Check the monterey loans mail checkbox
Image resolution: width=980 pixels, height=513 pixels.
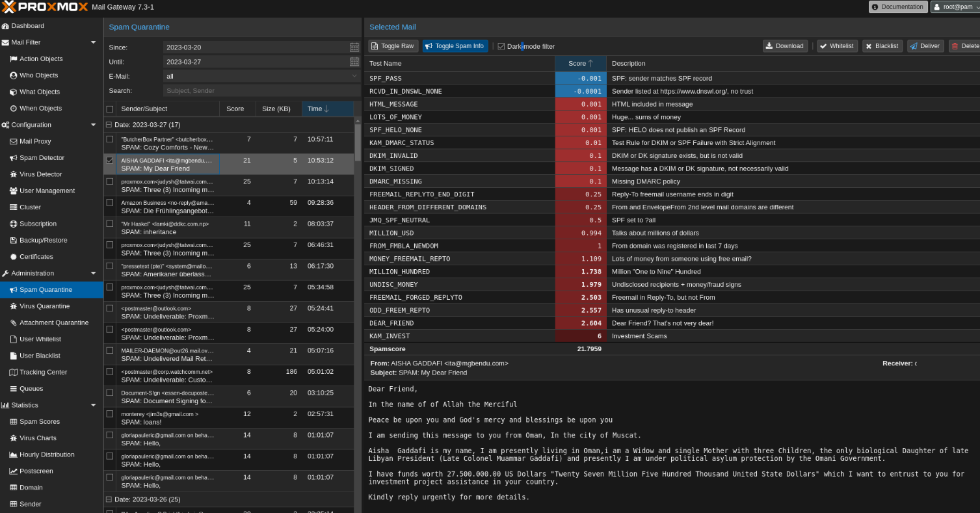click(110, 414)
